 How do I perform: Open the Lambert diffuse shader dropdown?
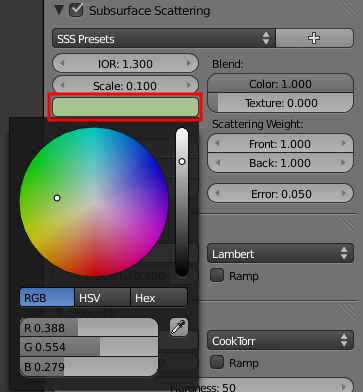tap(280, 253)
